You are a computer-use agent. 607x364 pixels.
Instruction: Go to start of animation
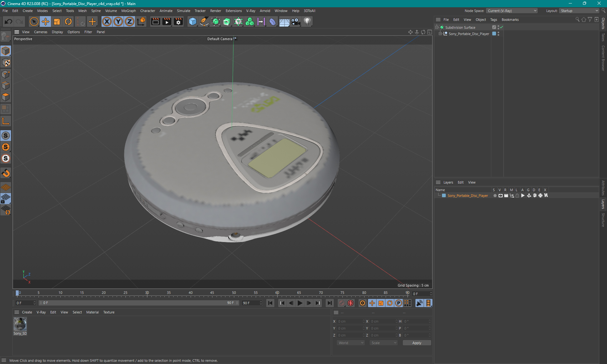[270, 303]
